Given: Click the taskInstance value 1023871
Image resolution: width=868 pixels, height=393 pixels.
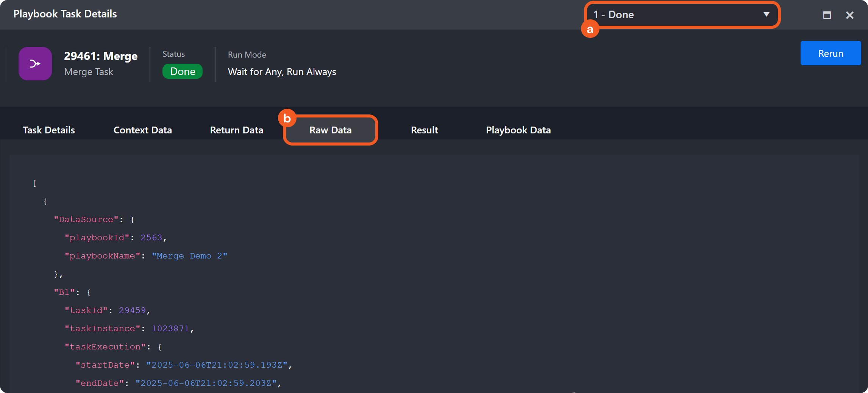Looking at the screenshot, I should (170, 329).
